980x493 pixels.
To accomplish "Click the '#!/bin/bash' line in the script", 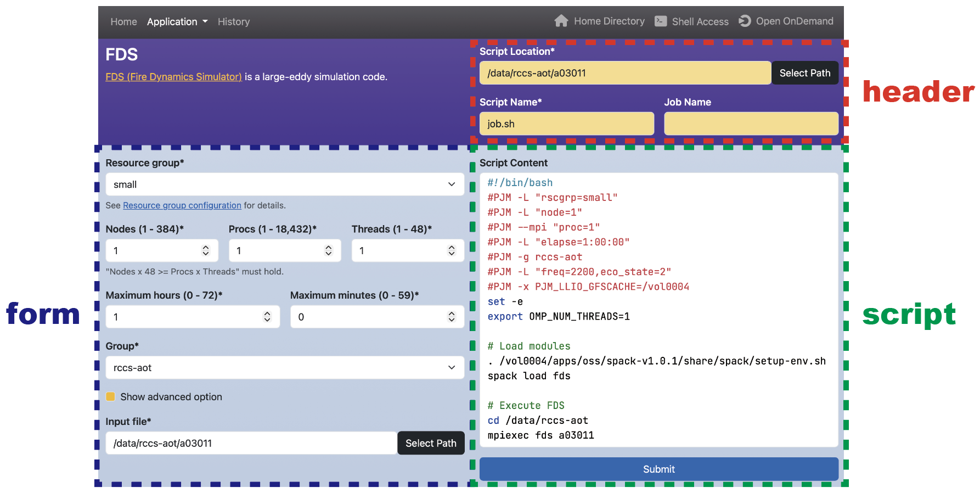I will tap(520, 183).
